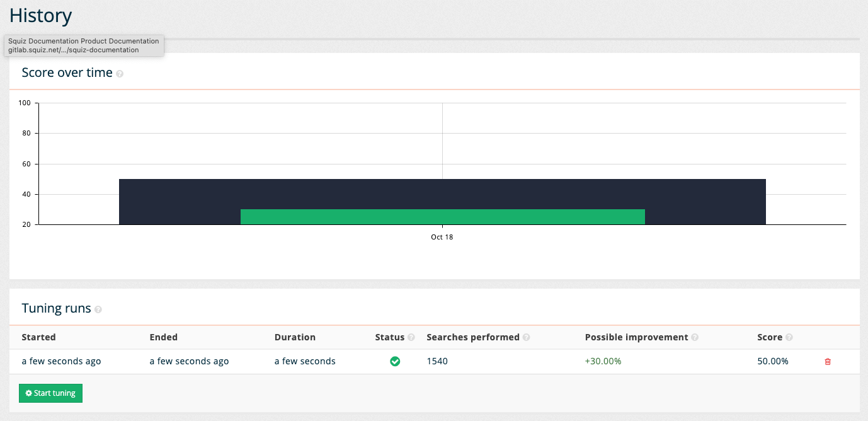Image resolution: width=868 pixels, height=421 pixels.
Task: Click the 50.00% score value
Action: (773, 362)
